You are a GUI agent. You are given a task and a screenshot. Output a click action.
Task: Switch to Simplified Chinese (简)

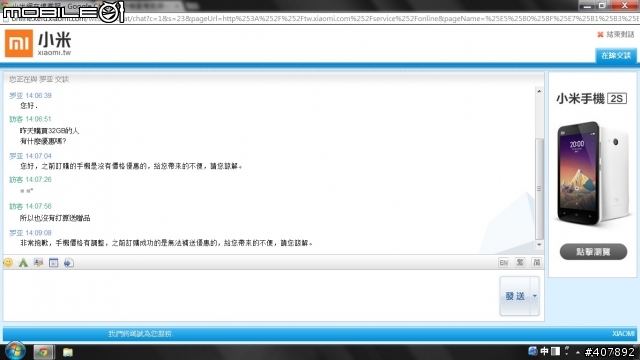[x=536, y=262]
